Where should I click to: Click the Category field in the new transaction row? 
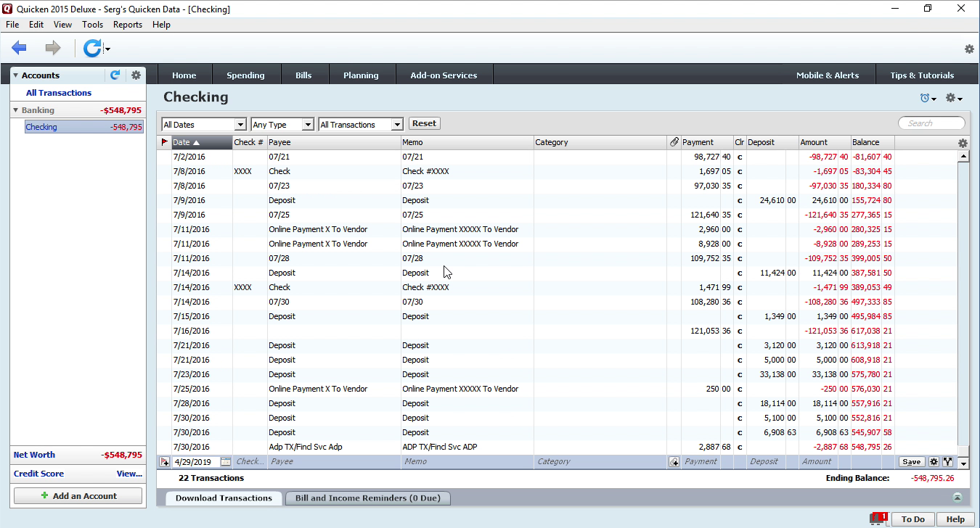[600, 461]
